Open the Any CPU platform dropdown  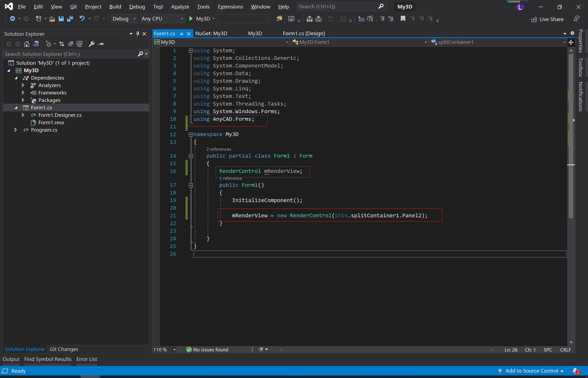pos(163,19)
